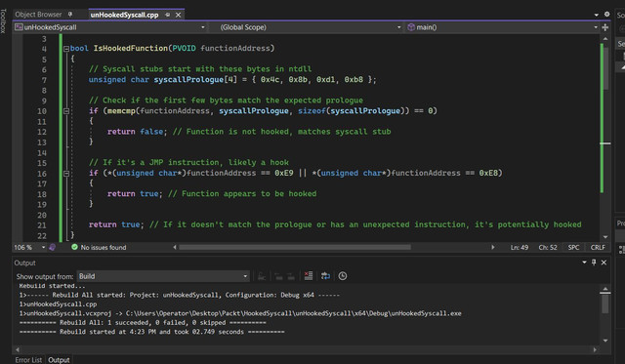Click the Ln: 49 line indicator

(x=519, y=247)
